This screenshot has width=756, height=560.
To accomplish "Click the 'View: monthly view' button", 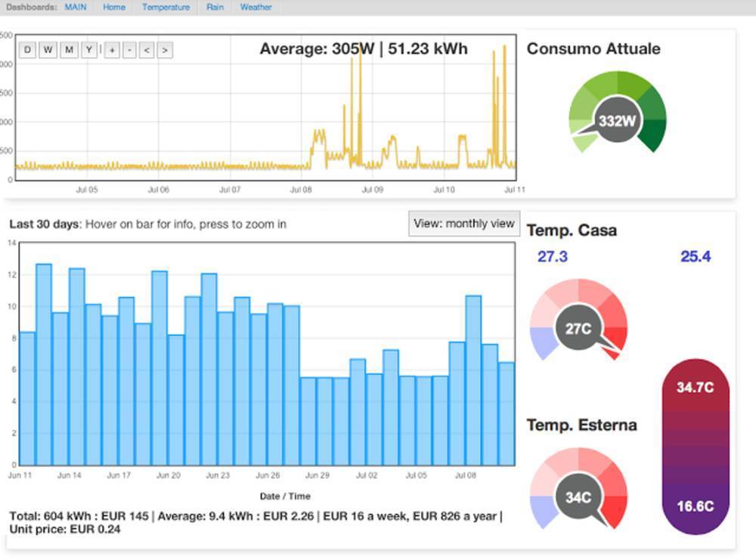I will pos(464,224).
